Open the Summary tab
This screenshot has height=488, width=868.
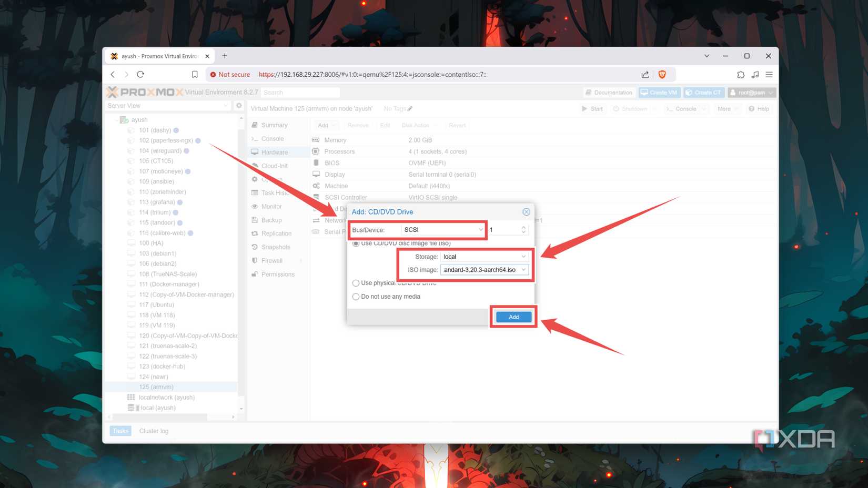tap(274, 125)
